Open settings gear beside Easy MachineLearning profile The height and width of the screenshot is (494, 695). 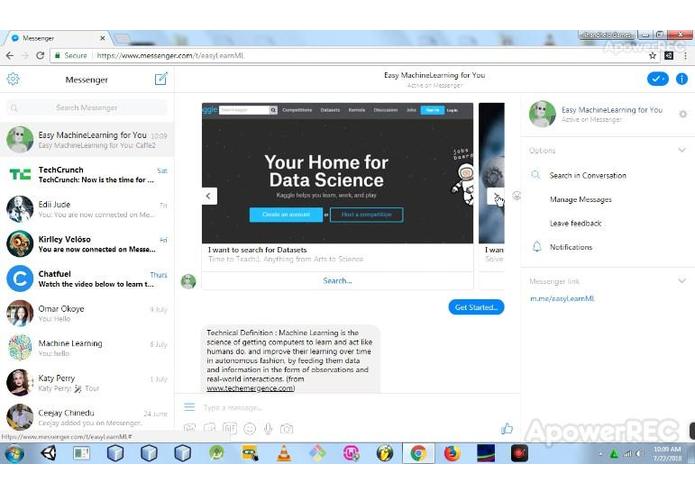(x=683, y=114)
